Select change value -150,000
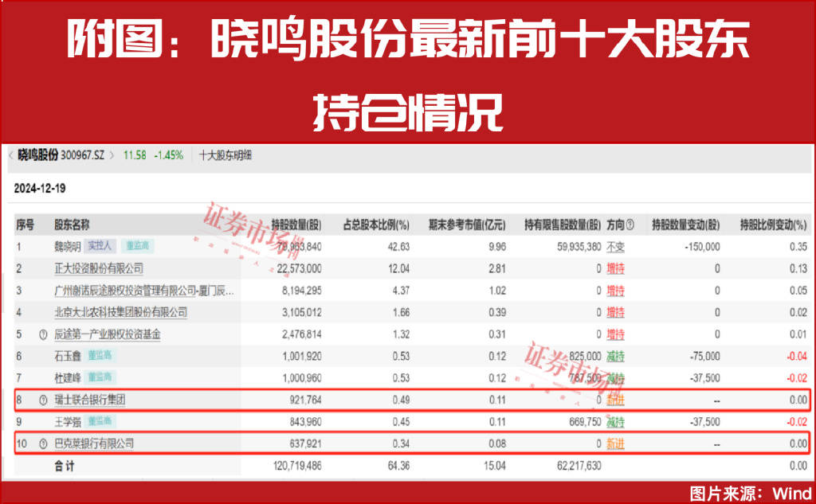The height and width of the screenshot is (504, 816). pyautogui.click(x=703, y=247)
